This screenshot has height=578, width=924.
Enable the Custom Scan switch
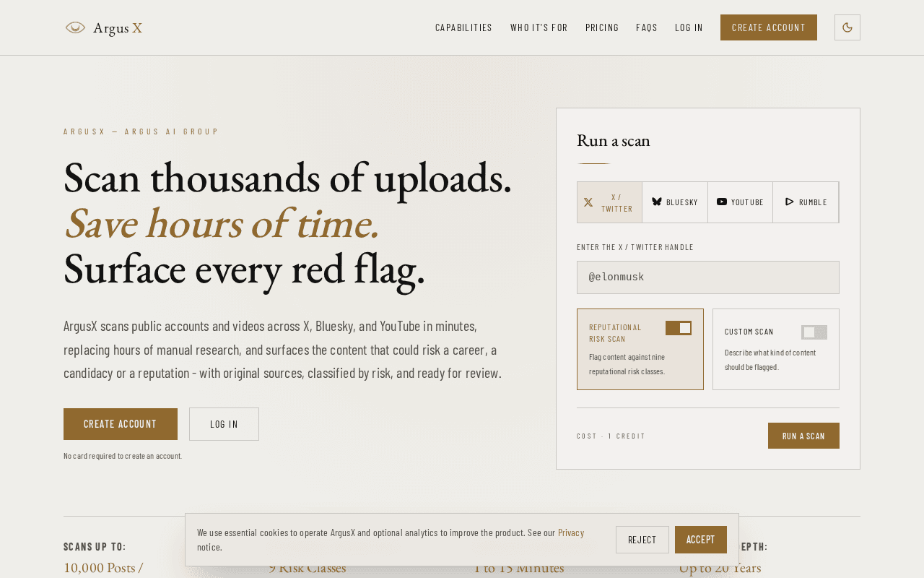[814, 332]
